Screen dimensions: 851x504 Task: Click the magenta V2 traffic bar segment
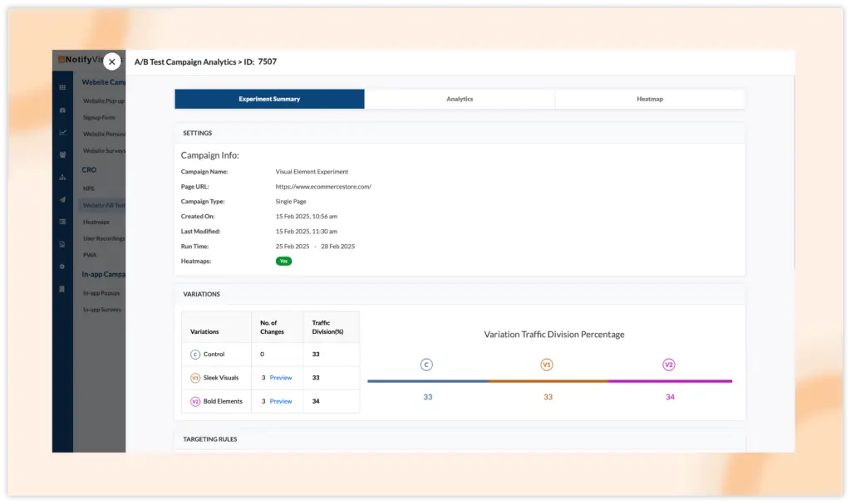tap(670, 381)
